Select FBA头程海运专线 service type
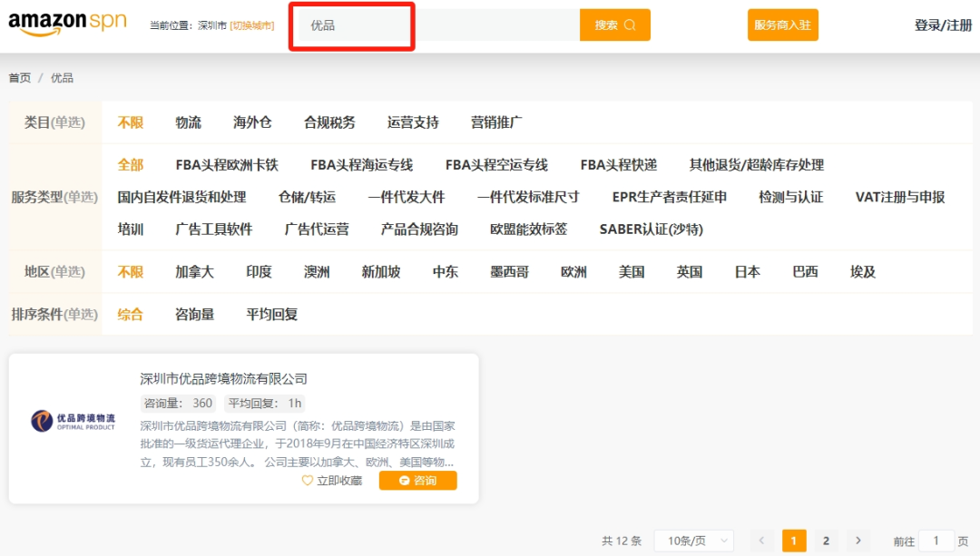This screenshot has width=980, height=556. (x=361, y=165)
